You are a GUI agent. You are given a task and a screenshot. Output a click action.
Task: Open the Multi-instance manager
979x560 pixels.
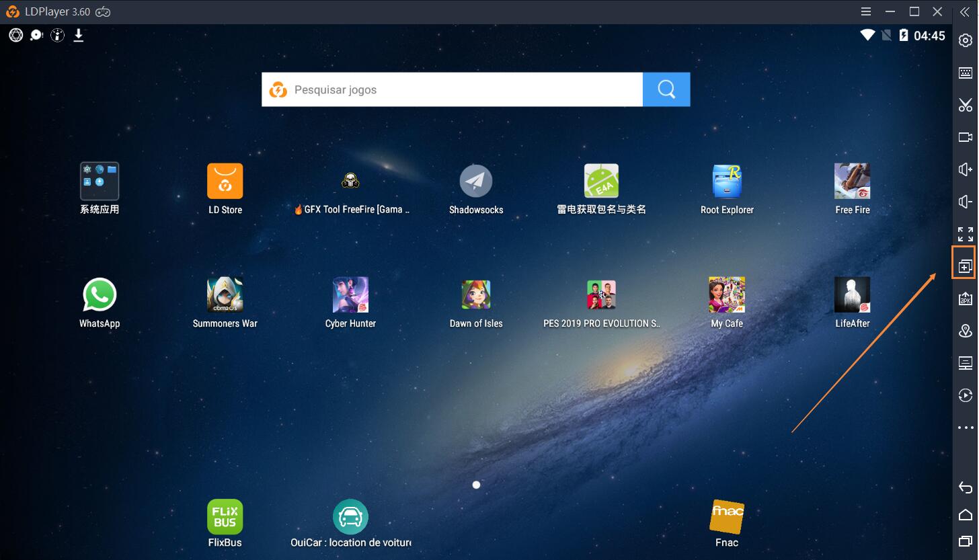point(964,264)
